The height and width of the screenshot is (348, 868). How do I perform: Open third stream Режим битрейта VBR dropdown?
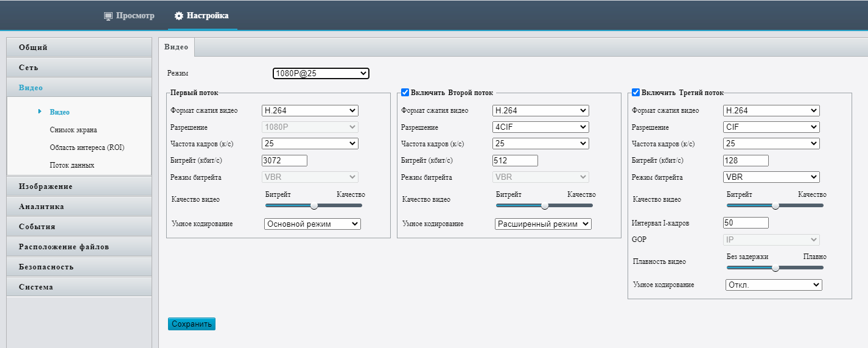(771, 177)
